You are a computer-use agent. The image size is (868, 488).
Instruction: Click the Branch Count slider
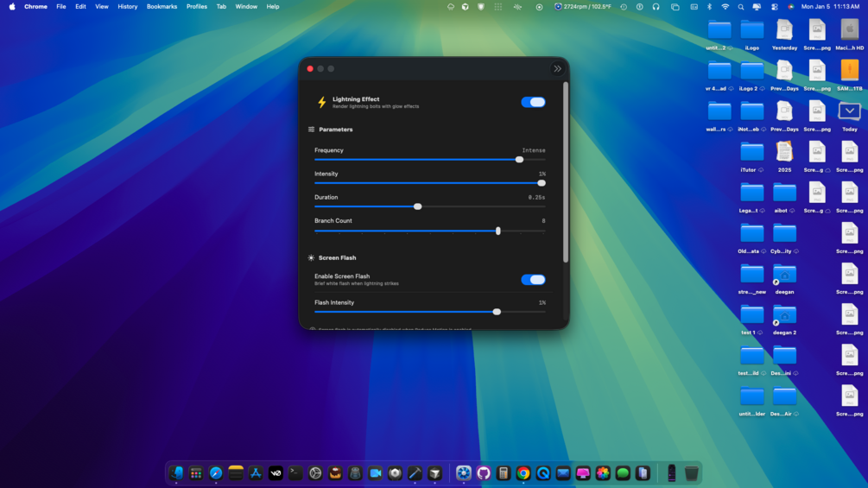pos(429,231)
